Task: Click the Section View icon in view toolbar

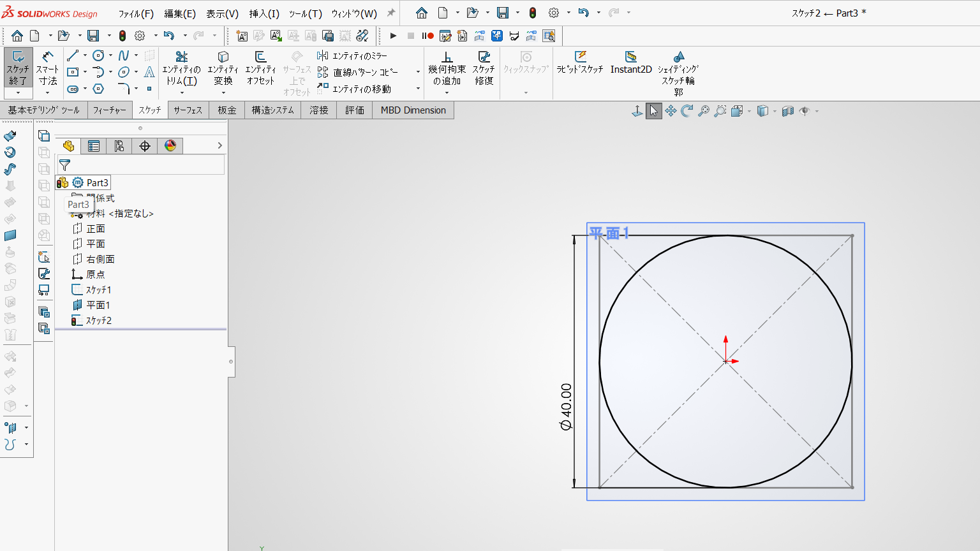Action: (x=788, y=111)
